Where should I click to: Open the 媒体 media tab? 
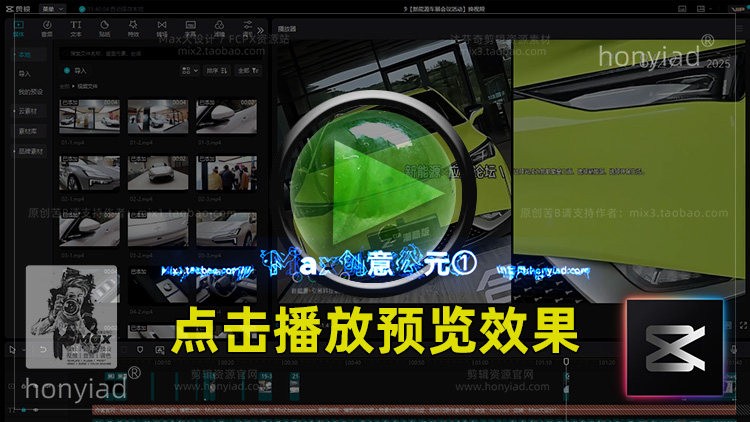(19, 29)
